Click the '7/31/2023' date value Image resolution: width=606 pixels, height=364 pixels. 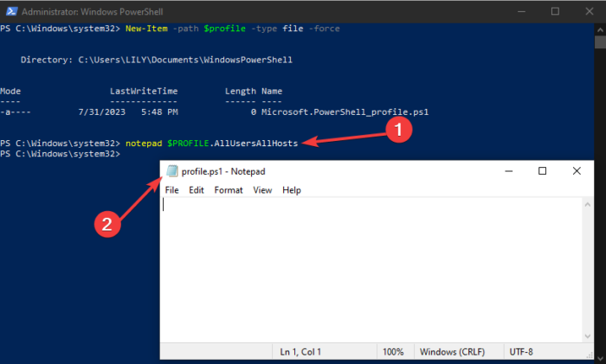point(101,112)
